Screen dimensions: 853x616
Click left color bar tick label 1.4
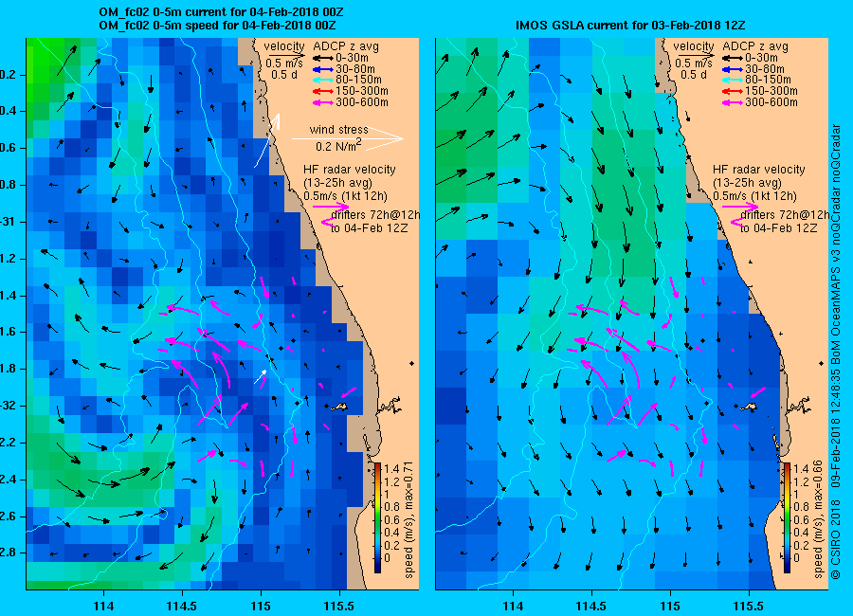pos(391,469)
